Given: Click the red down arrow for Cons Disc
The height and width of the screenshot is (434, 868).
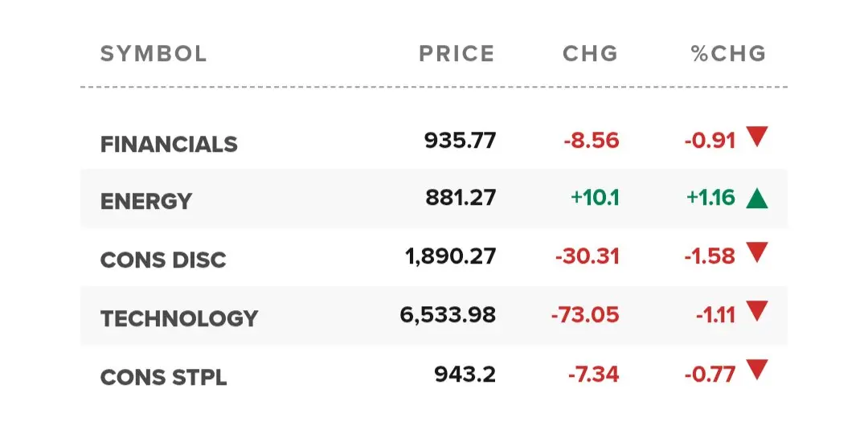Looking at the screenshot, I should (757, 252).
